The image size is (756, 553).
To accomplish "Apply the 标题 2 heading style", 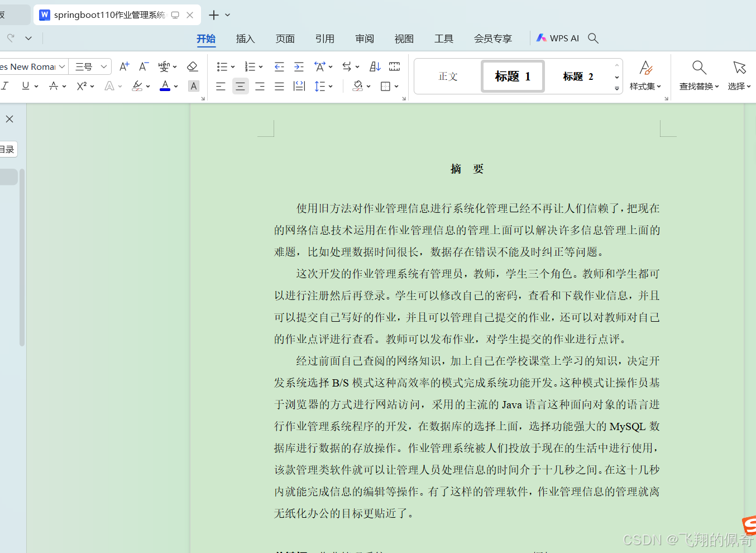I will click(x=578, y=77).
